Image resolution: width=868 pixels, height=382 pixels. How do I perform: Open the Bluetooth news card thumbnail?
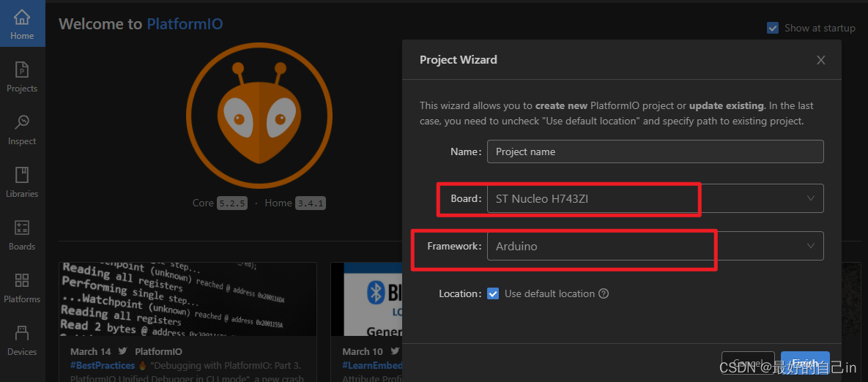point(366,299)
